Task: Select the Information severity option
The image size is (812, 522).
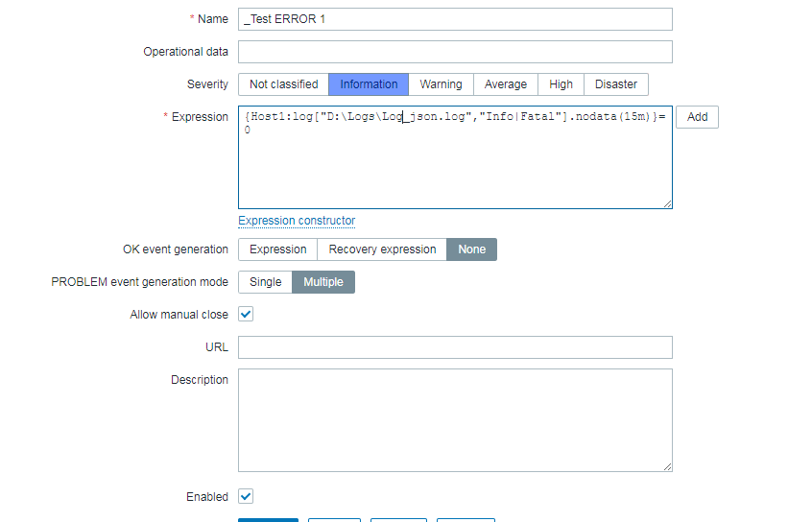Action: (369, 84)
